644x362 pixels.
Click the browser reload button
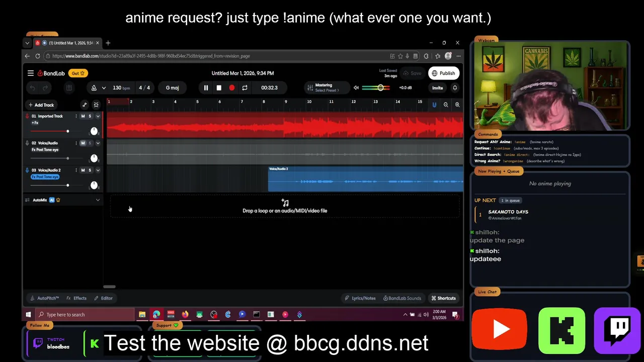37,56
